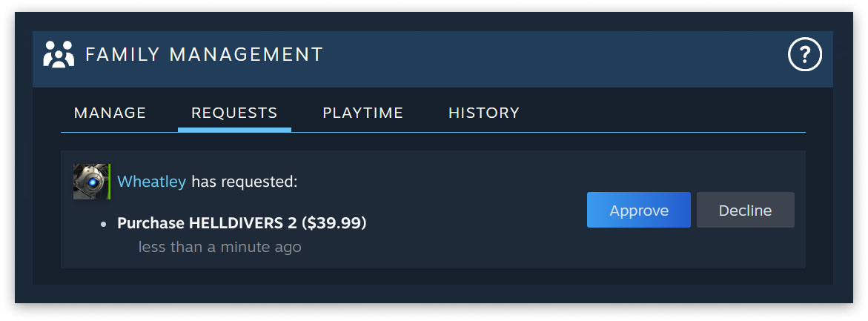Select the Requests tab
The width and height of the screenshot is (868, 321).
tap(234, 113)
